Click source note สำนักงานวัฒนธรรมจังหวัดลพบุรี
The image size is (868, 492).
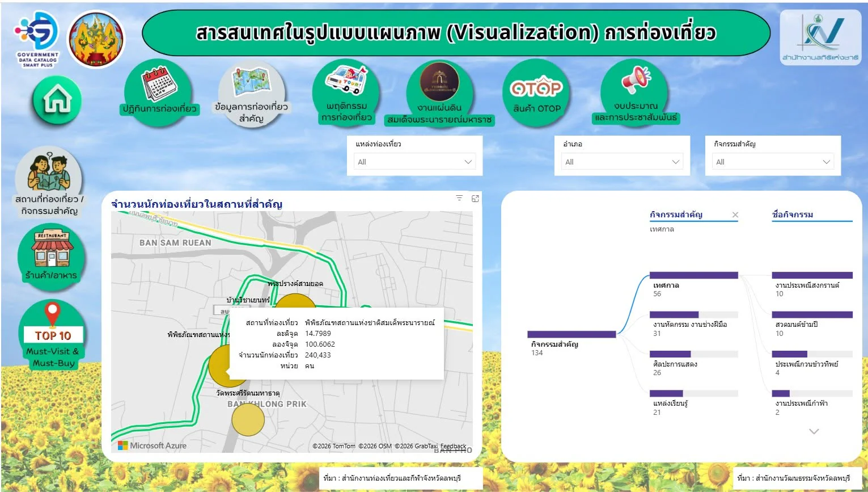pos(794,478)
